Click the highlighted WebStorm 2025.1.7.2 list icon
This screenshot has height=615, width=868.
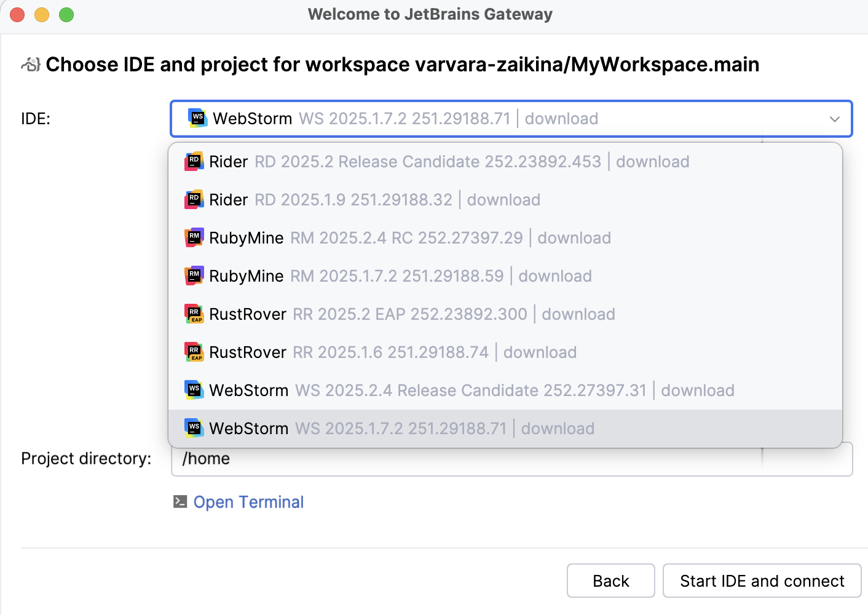[194, 428]
